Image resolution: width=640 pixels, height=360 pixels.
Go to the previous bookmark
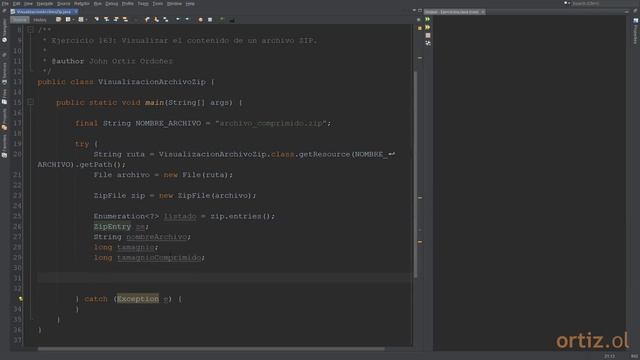coord(147,20)
